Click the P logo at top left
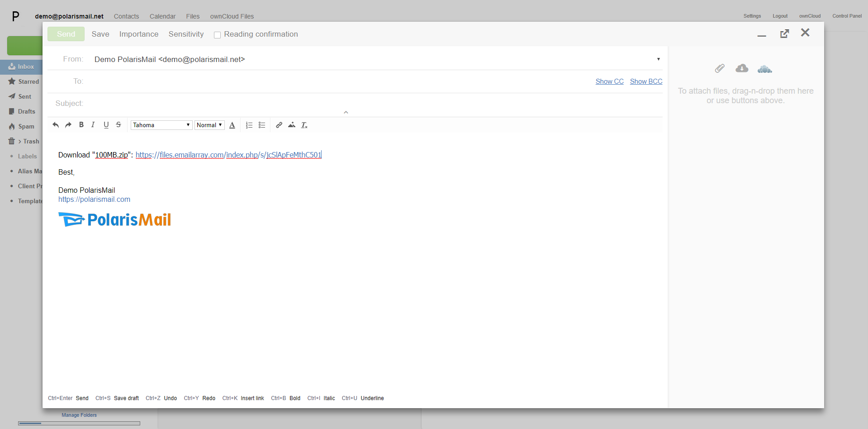 (16, 17)
